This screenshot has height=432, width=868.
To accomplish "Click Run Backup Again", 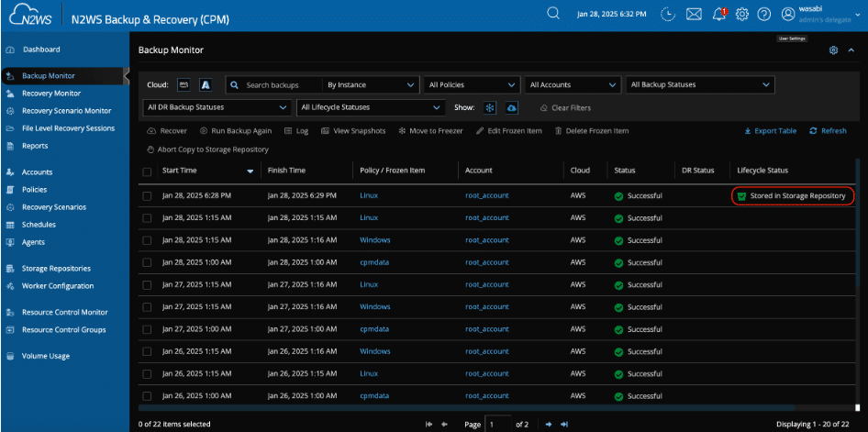I will click(x=236, y=131).
